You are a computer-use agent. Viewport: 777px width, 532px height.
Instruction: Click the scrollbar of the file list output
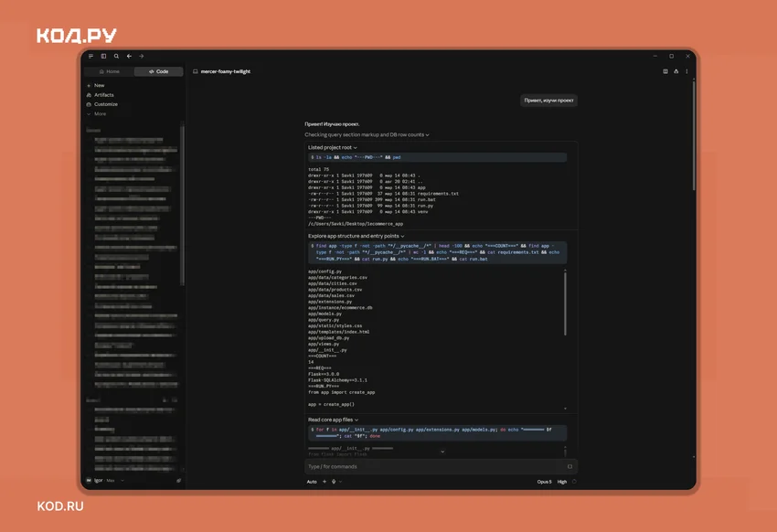point(565,303)
